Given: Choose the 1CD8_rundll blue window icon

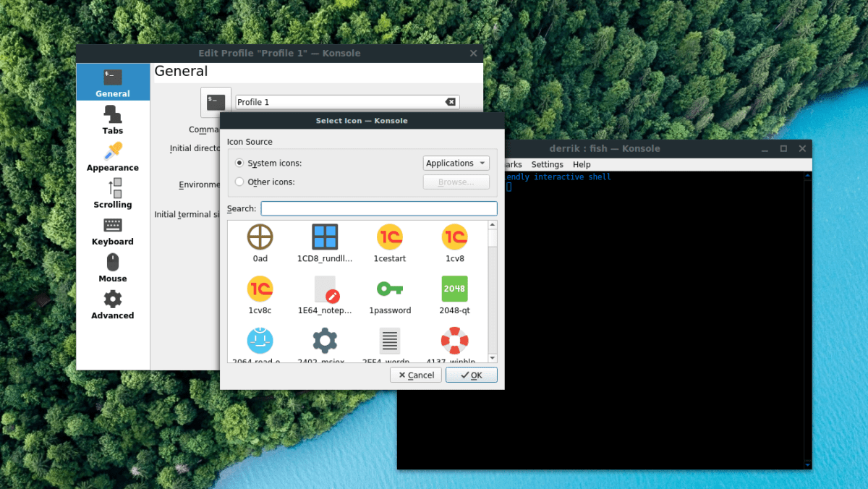Looking at the screenshot, I should [x=325, y=237].
